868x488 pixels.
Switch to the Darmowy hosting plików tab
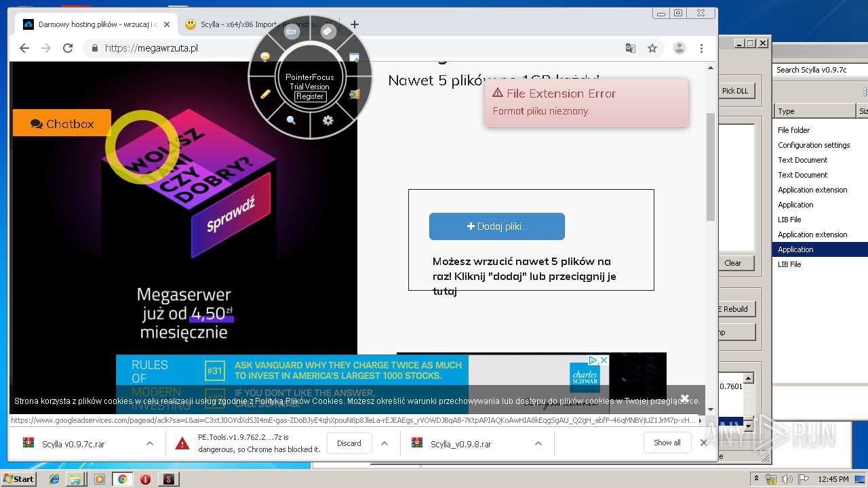tap(98, 24)
